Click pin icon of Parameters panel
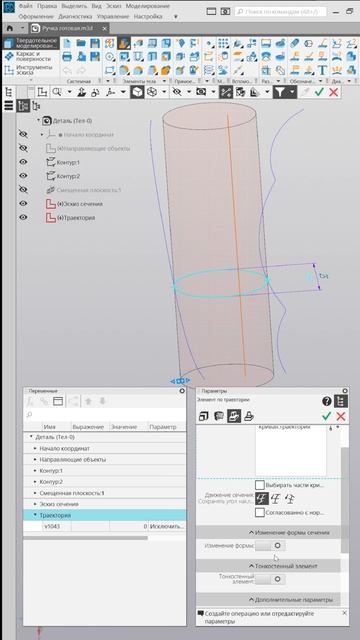Screen dimensions: 360x640 tap(345, 391)
